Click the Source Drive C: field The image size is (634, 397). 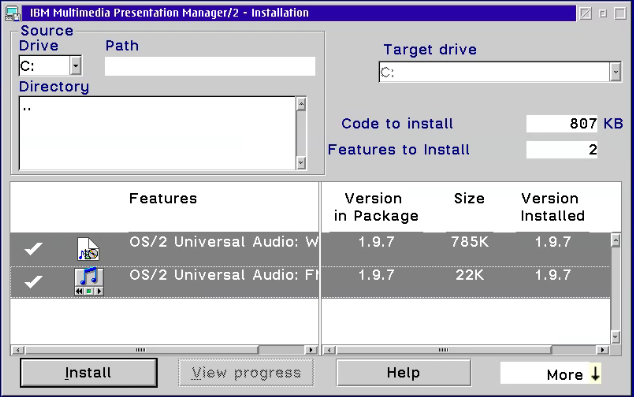pyautogui.click(x=44, y=65)
